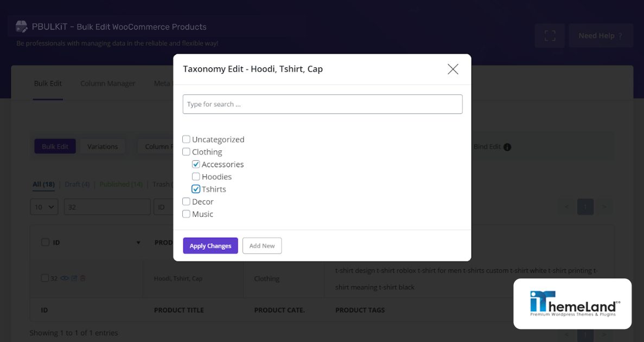The width and height of the screenshot is (644, 342).
Task: Click the Apply Changes button
Action: pos(210,245)
